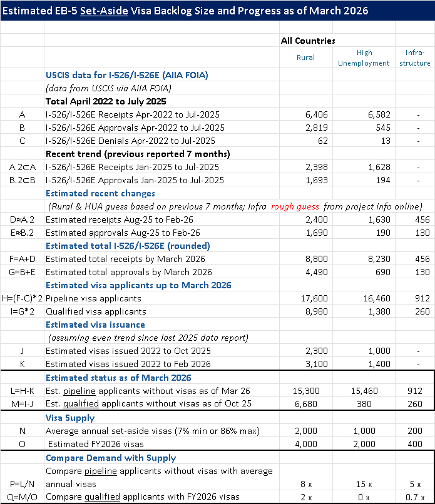This screenshot has width=435, height=504.
Task: Click the 'USCIS data for I-526/I-526E' section heading
Action: pyautogui.click(x=126, y=75)
